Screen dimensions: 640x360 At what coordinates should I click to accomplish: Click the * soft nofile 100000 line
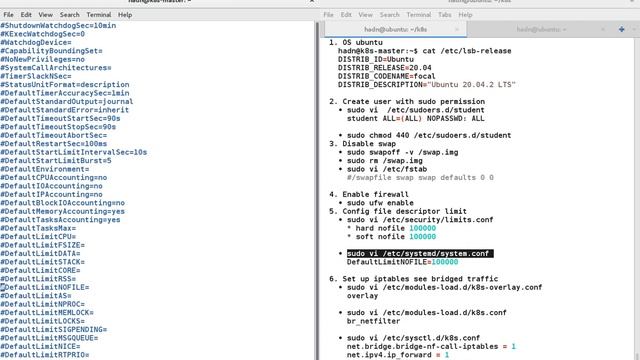(391, 237)
